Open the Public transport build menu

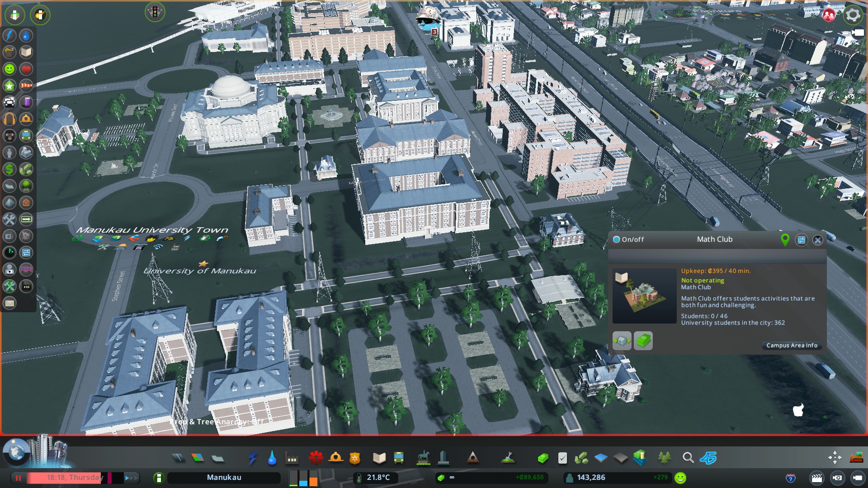click(399, 458)
